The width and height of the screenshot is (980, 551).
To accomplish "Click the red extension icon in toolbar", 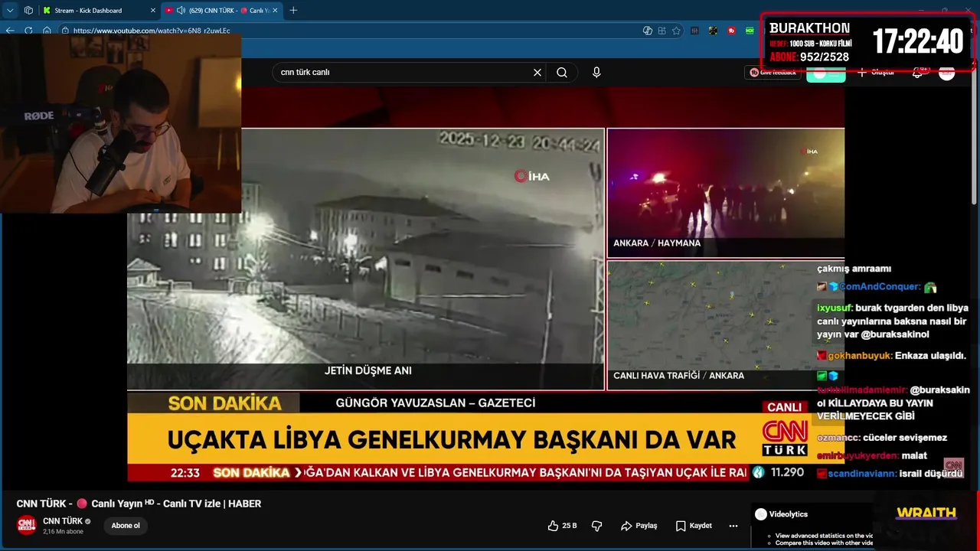I will [732, 31].
